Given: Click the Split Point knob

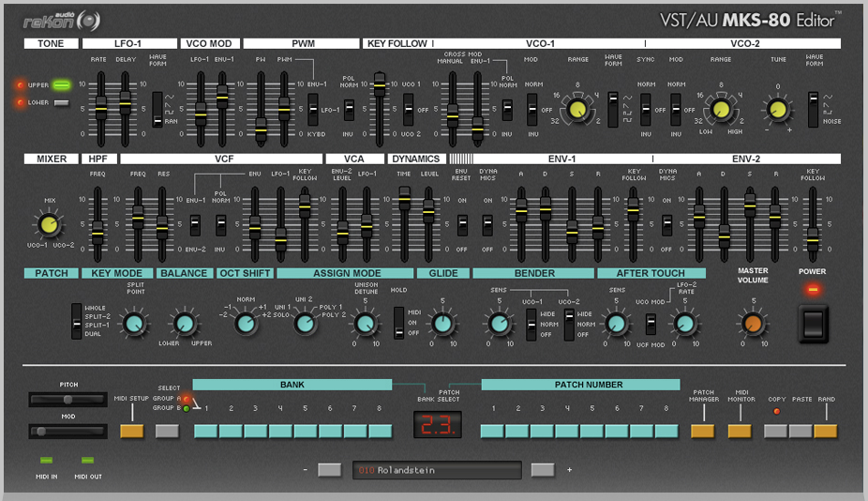Looking at the screenshot, I should point(135,324).
